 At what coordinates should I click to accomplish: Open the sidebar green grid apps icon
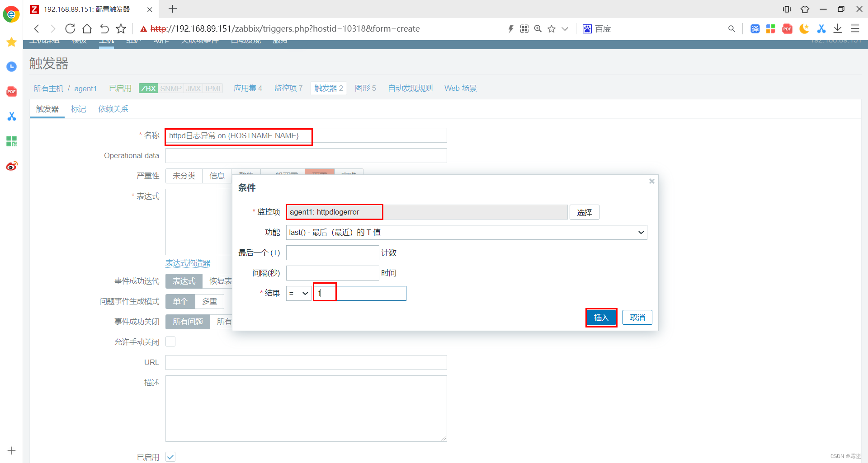[12, 141]
